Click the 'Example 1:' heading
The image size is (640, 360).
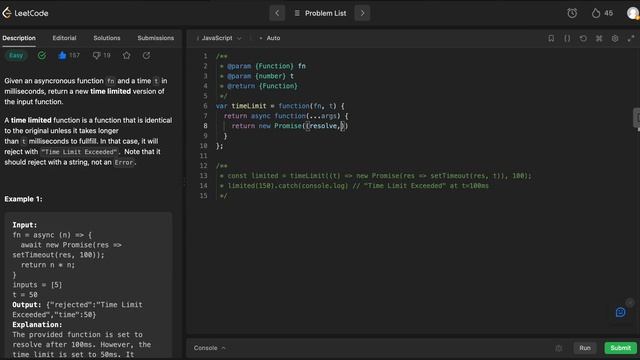pyautogui.click(x=23, y=199)
